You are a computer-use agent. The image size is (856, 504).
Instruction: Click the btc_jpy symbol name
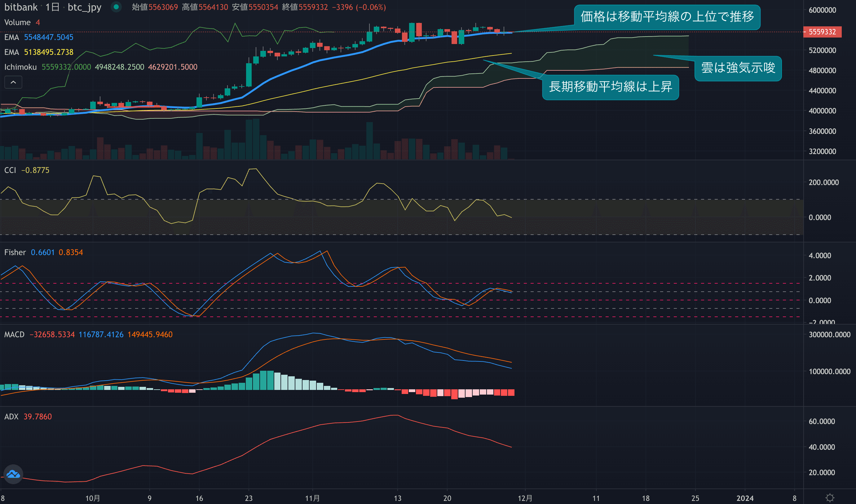click(x=84, y=7)
